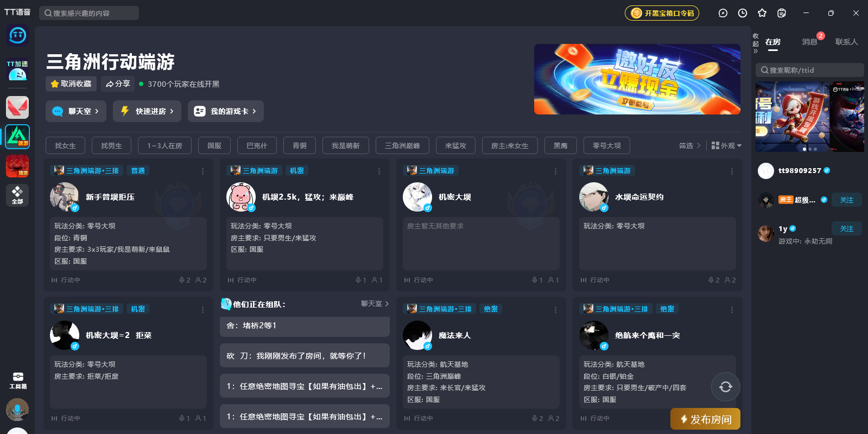Screen dimensions: 868x434
Task: Toggle the 国服 filter tag
Action: [214, 145]
